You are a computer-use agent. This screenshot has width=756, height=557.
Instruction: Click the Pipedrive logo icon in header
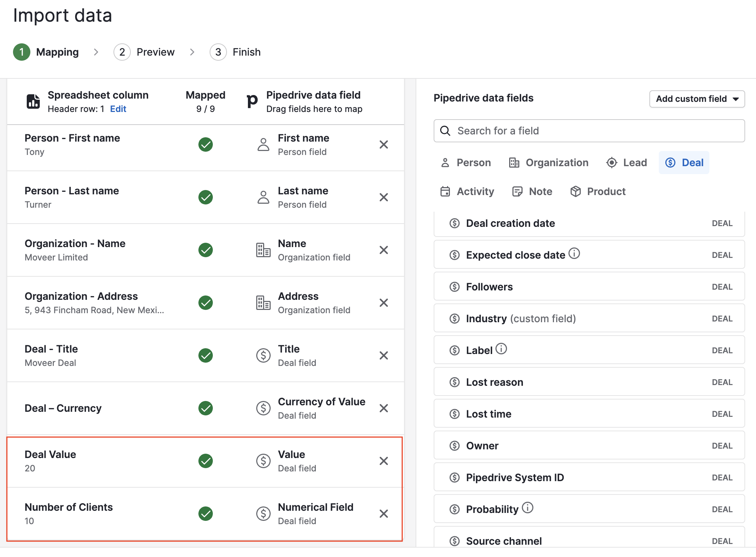[x=252, y=101]
